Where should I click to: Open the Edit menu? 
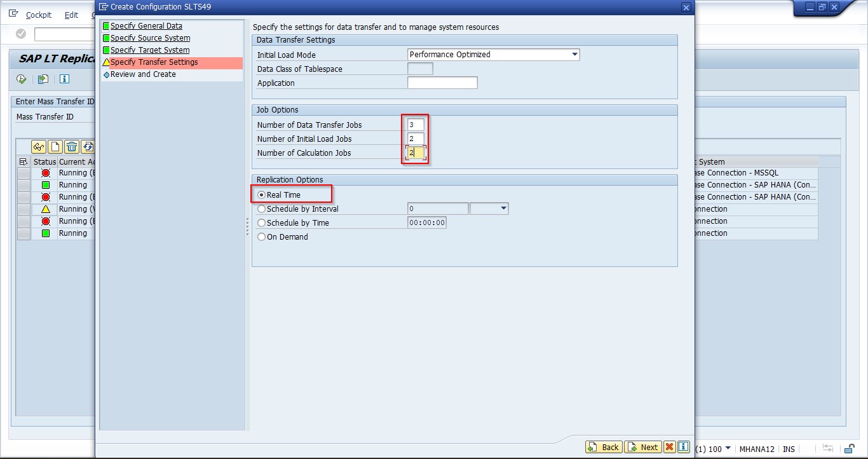[71, 15]
